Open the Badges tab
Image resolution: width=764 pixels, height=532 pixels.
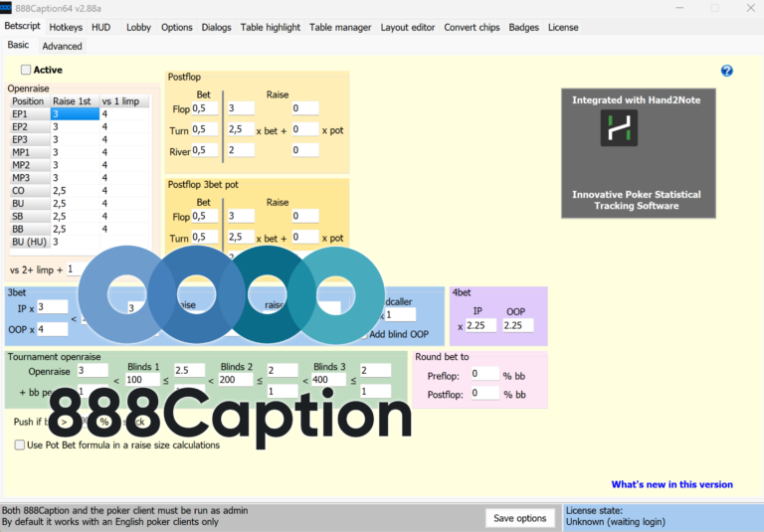pos(524,27)
